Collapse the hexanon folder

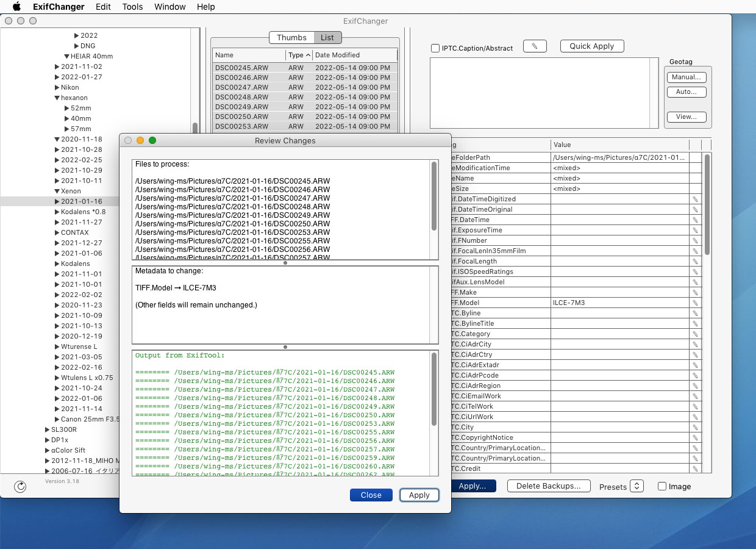point(57,98)
